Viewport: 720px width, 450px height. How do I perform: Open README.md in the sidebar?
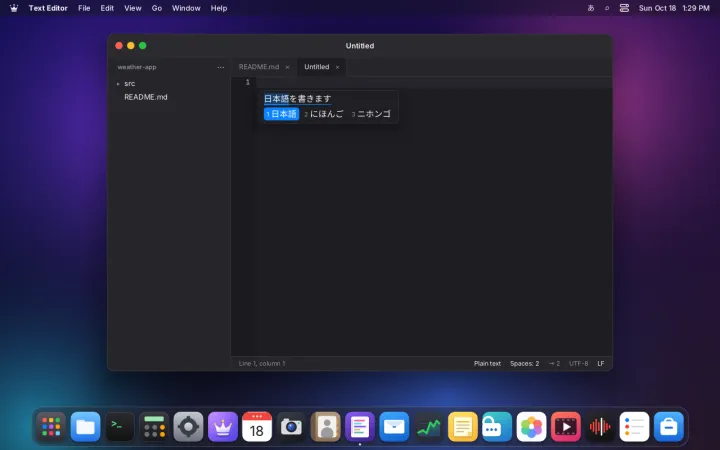146,97
